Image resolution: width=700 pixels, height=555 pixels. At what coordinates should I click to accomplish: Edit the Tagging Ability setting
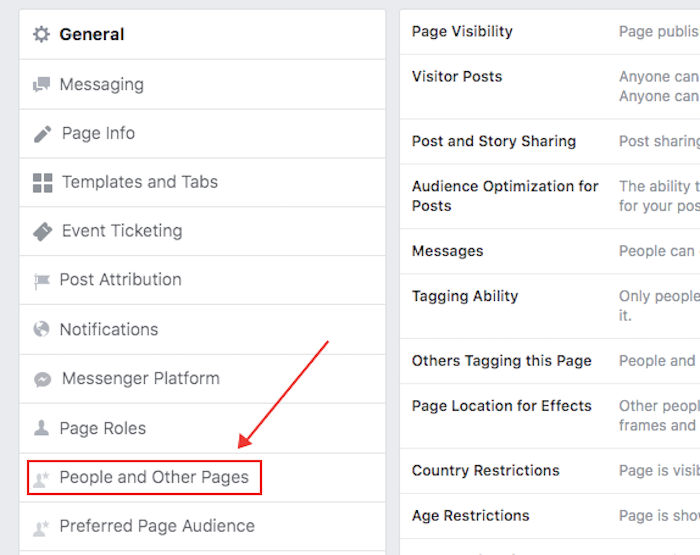465,296
